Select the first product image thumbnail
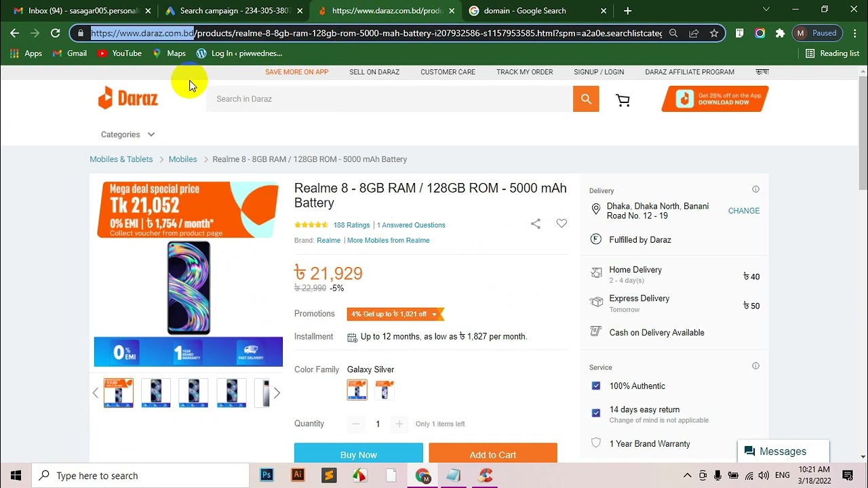This screenshot has width=868, height=488. pos(119,393)
